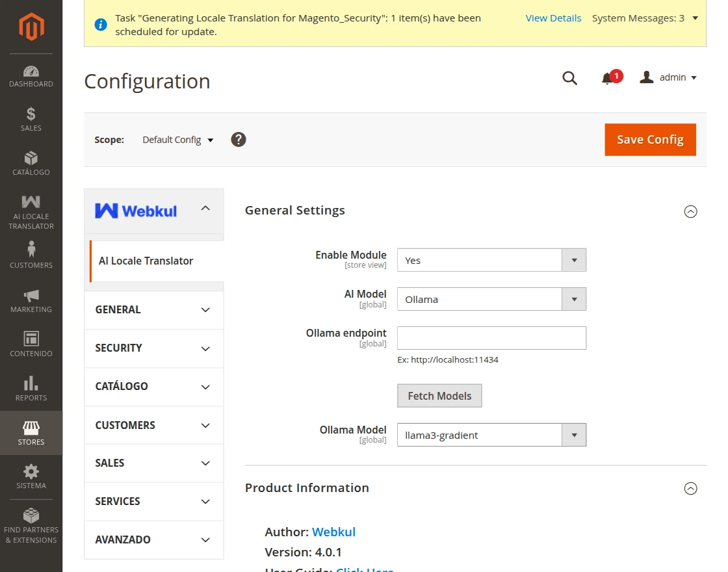The image size is (728, 572).
Task: Open the Enable Module dropdown
Action: [x=491, y=261]
